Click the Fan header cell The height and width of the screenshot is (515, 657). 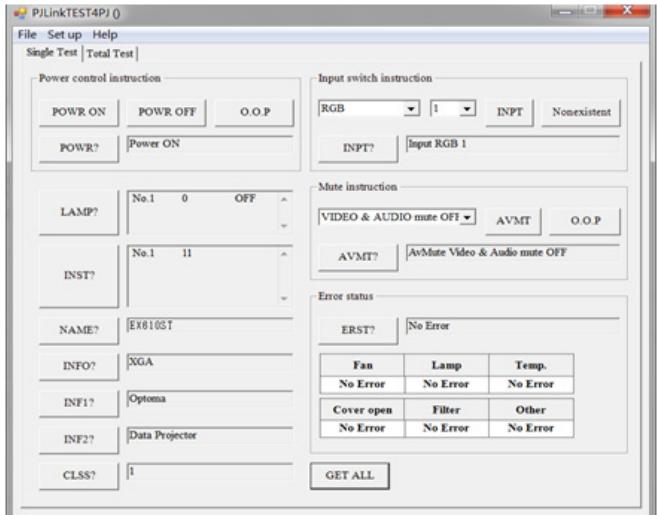[362, 365]
